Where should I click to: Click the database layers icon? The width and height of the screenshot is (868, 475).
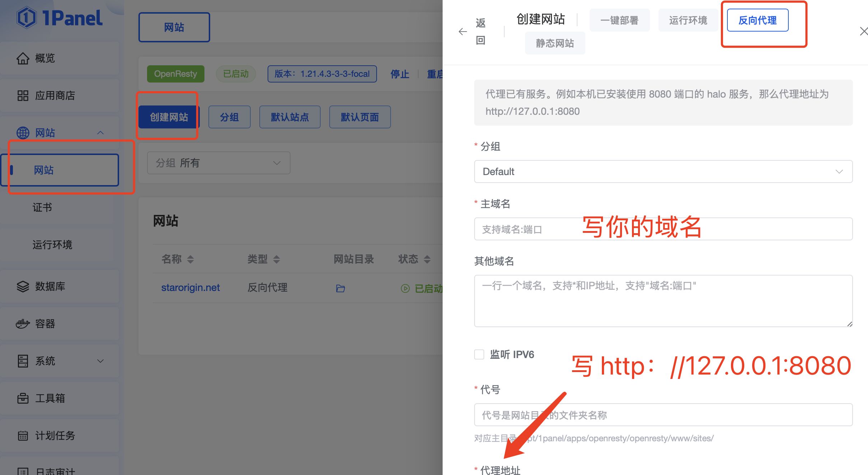pyautogui.click(x=23, y=287)
